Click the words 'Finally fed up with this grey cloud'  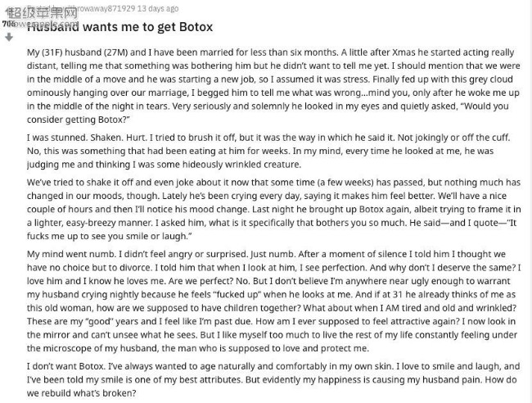443,79
